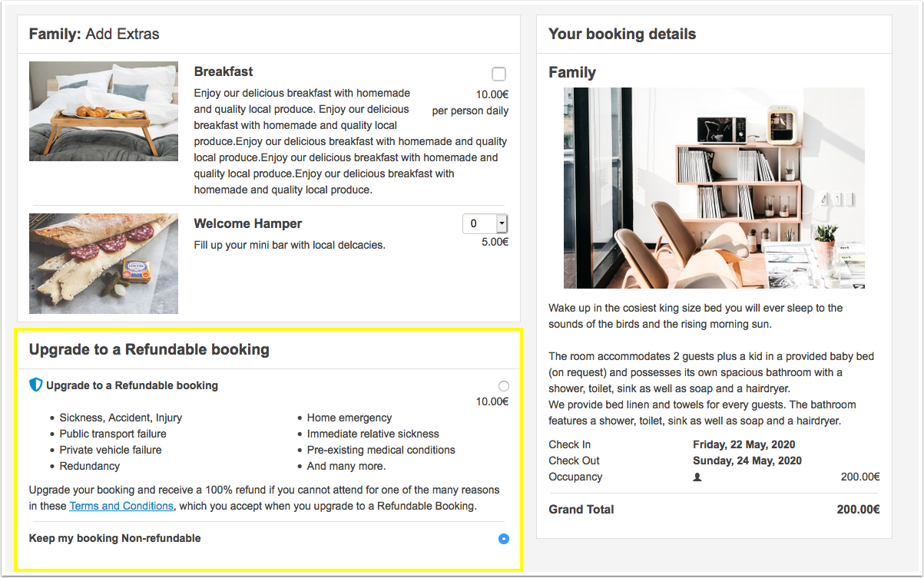
Task: Click the 10.00€ breakfast price
Action: (492, 95)
